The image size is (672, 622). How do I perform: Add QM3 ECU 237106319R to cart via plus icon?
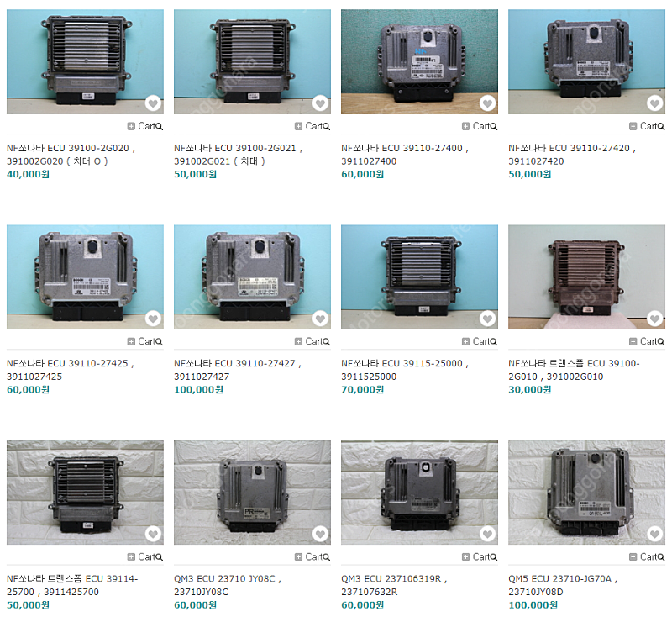click(465, 556)
